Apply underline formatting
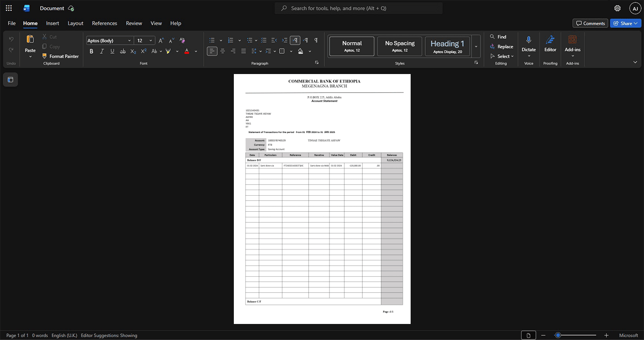This screenshot has height=340, width=644. pos(112,51)
